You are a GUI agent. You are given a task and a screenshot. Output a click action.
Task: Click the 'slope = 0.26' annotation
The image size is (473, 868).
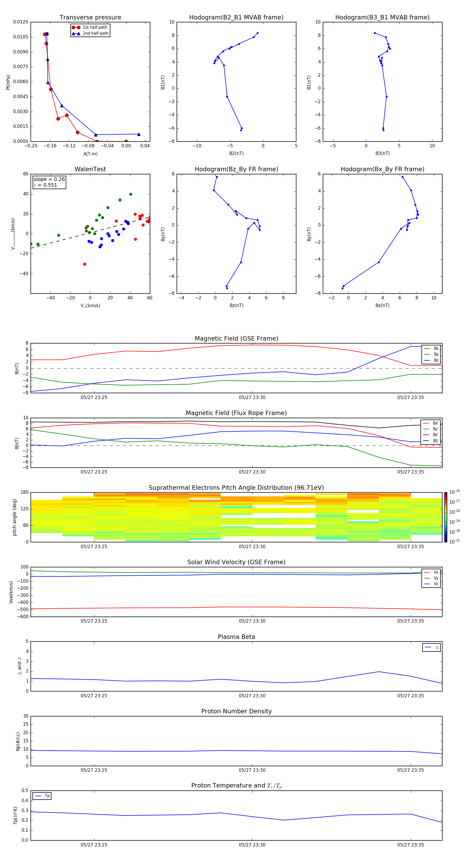pyautogui.click(x=49, y=179)
